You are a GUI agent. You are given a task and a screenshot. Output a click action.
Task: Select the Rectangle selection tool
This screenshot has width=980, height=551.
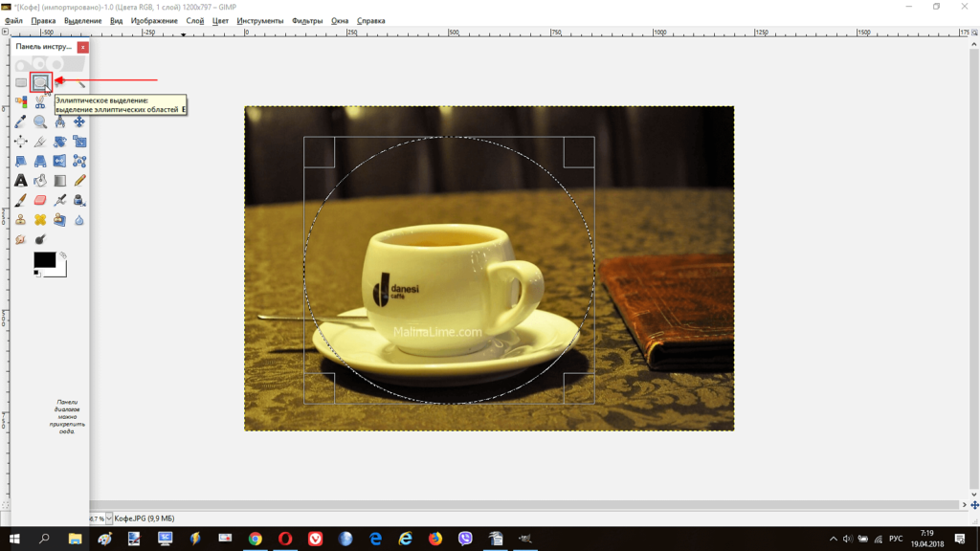coord(20,82)
